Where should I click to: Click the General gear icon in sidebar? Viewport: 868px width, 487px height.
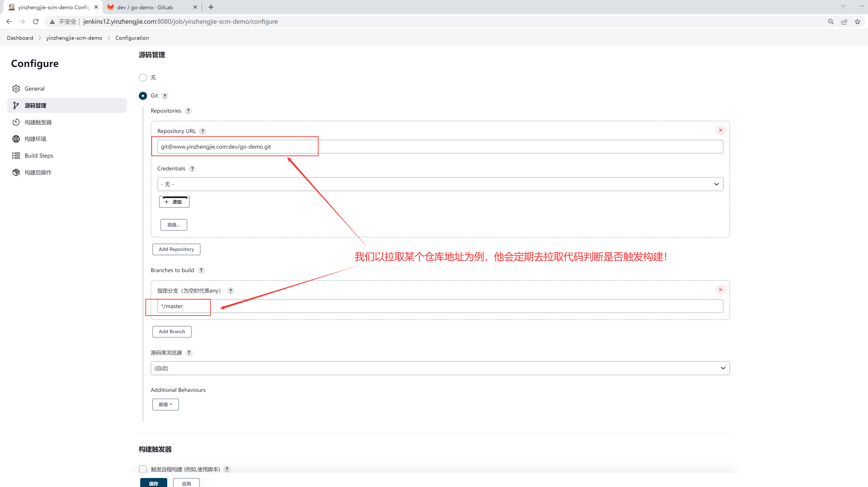click(16, 89)
